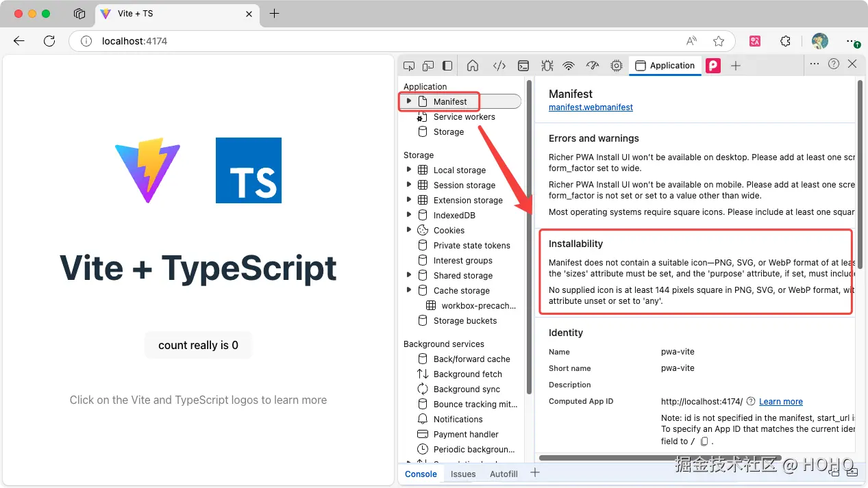
Task: Open the Sources tool bug icon
Action: [x=547, y=66]
